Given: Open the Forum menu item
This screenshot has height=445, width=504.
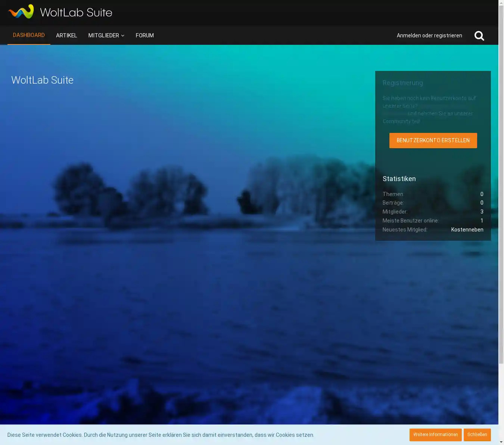Looking at the screenshot, I should (x=144, y=35).
